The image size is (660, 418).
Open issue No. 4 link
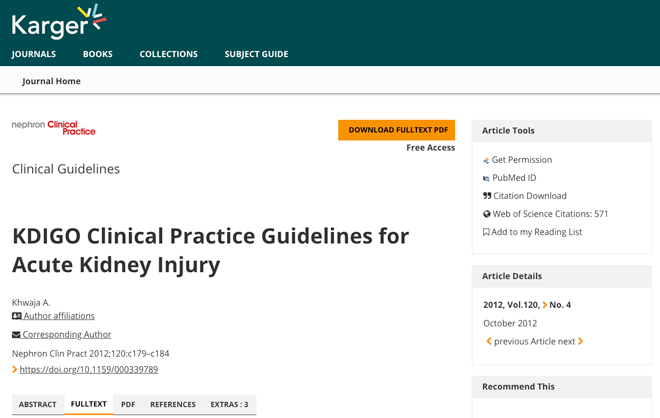556,305
